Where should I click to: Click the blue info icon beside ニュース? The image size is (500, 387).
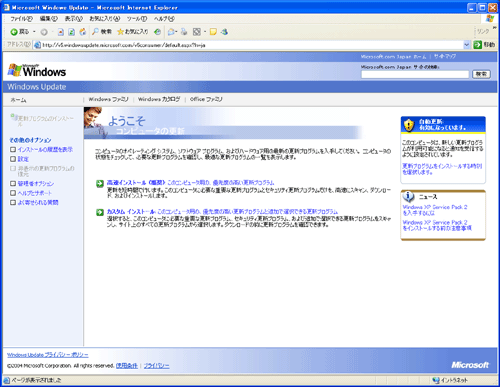[409, 196]
